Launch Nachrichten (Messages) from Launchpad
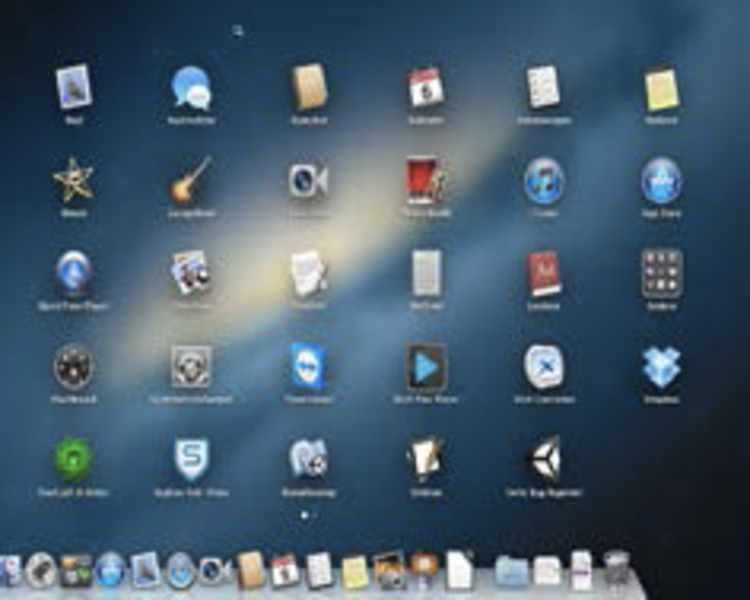 coord(191,88)
